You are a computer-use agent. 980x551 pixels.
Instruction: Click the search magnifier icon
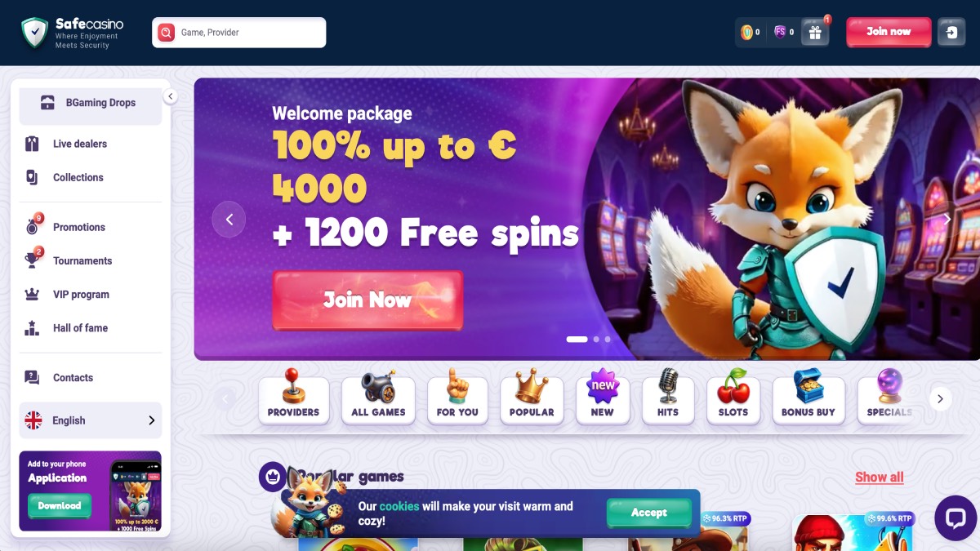[x=167, y=33]
